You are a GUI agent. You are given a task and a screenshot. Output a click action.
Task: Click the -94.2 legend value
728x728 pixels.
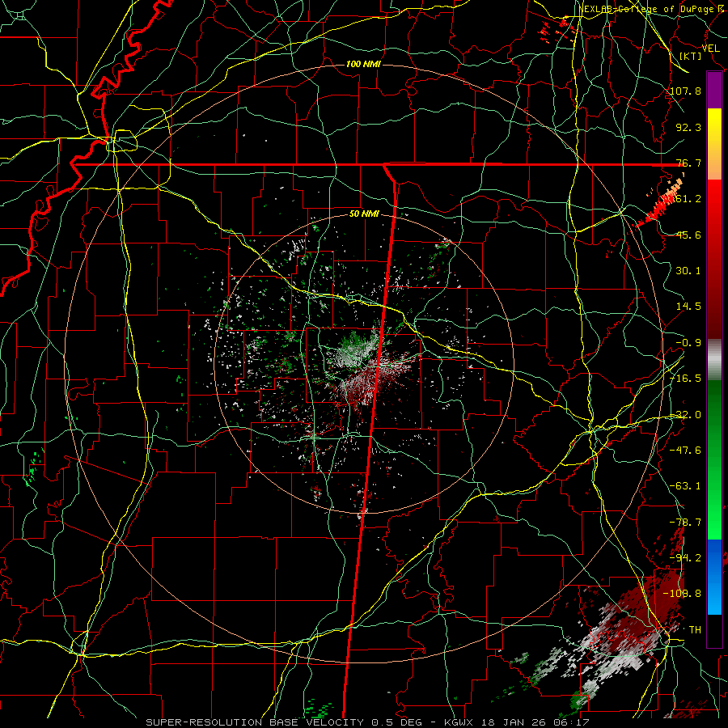click(686, 558)
